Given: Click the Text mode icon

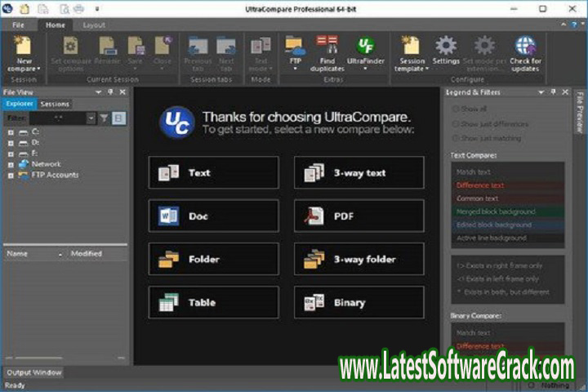Looking at the screenshot, I should pyautogui.click(x=261, y=46).
